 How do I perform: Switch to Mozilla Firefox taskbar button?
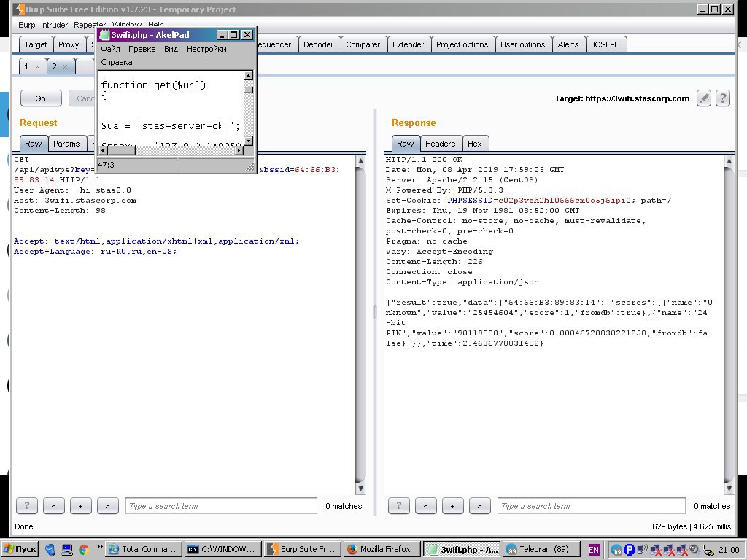coord(382,549)
